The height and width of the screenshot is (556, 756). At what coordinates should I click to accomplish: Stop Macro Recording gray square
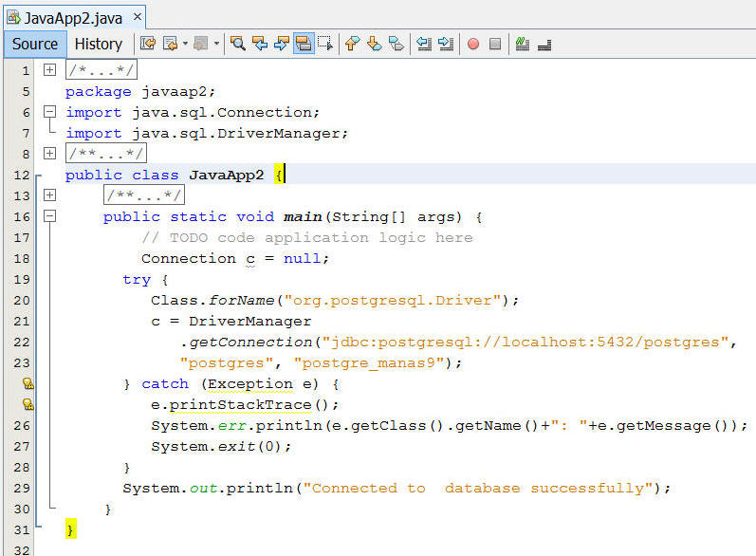tap(495, 44)
